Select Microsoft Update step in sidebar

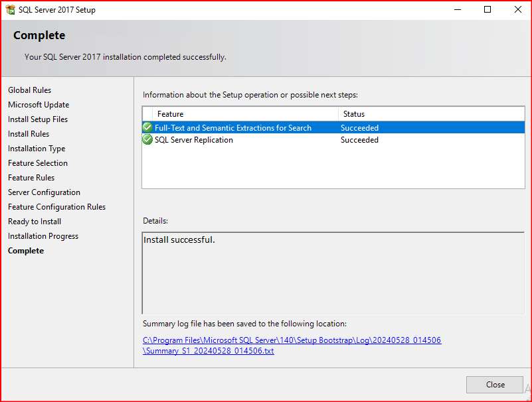pyautogui.click(x=39, y=105)
